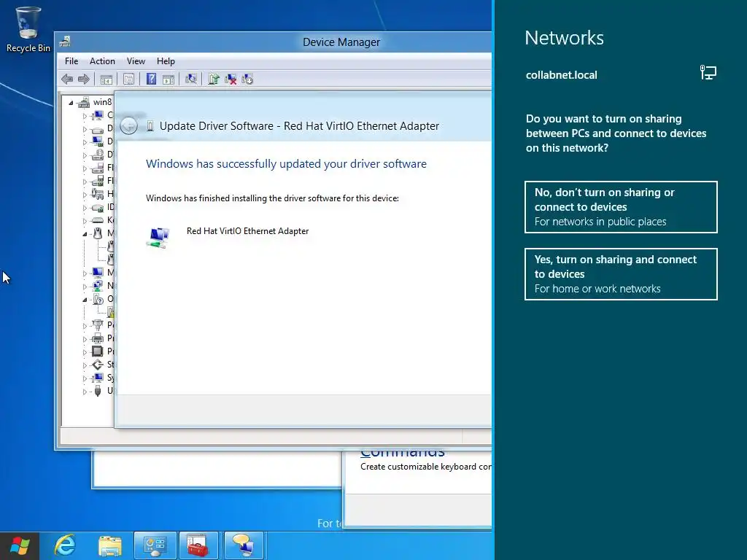Click the Start button on the taskbar
The height and width of the screenshot is (560, 747).
click(20, 545)
